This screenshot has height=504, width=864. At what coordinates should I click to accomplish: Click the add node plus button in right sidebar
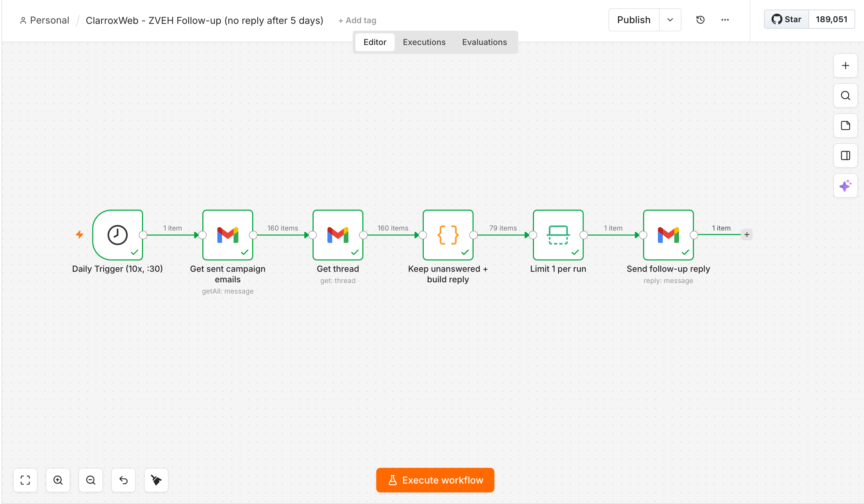click(846, 65)
